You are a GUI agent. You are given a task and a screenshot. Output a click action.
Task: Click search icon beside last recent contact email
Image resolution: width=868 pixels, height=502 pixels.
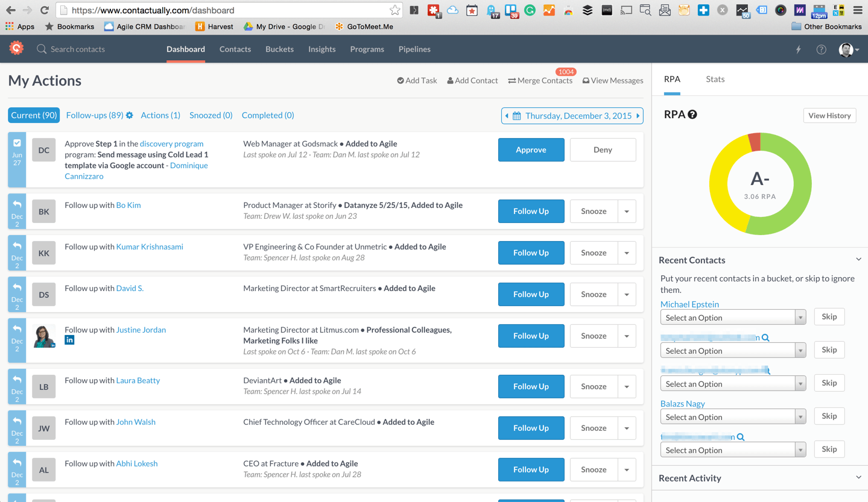[741, 438]
